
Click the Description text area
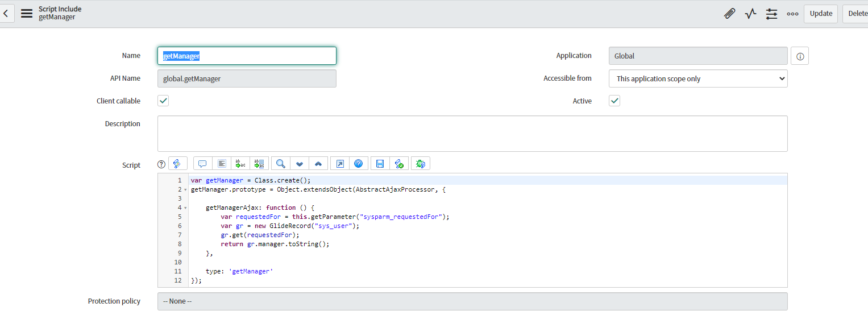click(x=472, y=134)
